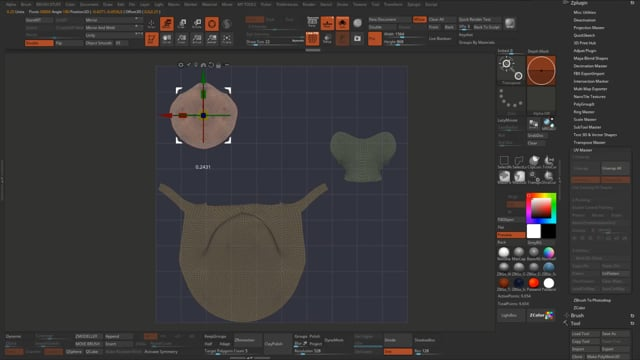Open the orange circular alpha thumbnail

point(541,71)
